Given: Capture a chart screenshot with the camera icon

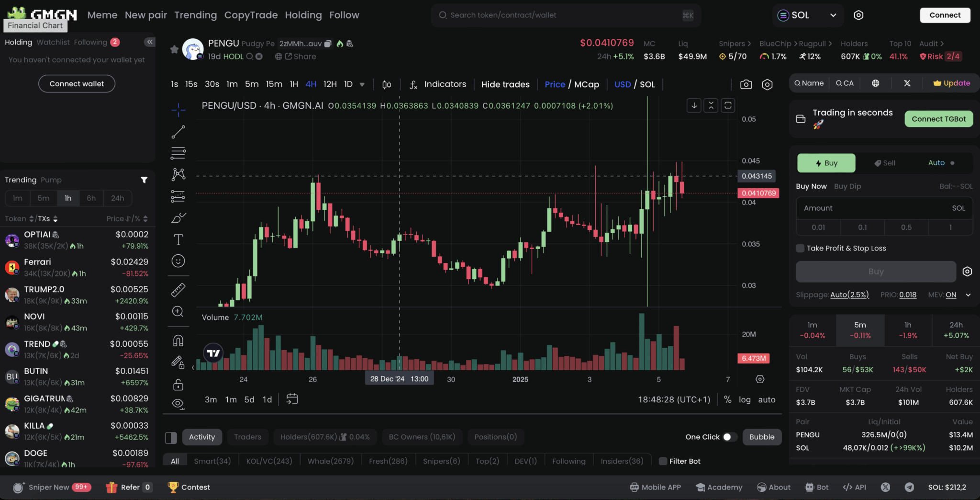Looking at the screenshot, I should 746,84.
